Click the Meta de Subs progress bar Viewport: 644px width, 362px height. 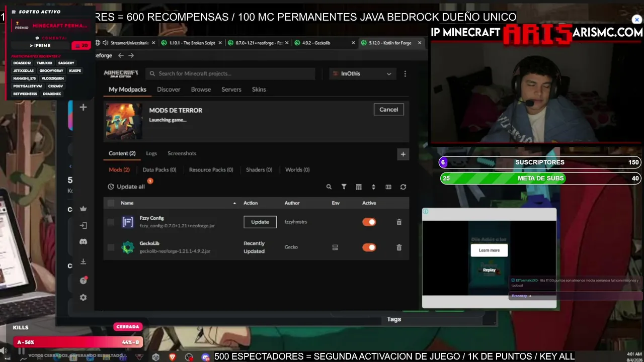click(541, 178)
